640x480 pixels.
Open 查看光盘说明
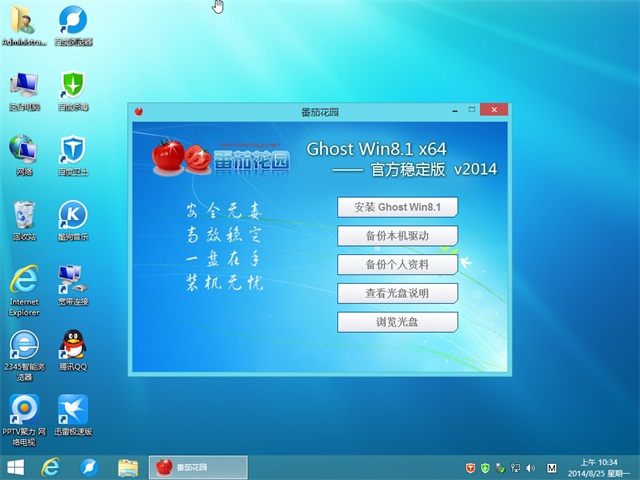point(397,293)
